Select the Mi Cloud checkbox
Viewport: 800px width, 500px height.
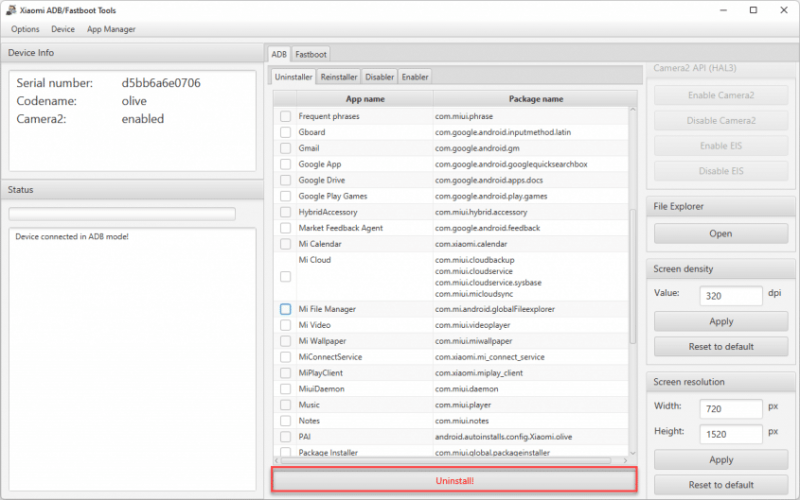[x=285, y=277]
